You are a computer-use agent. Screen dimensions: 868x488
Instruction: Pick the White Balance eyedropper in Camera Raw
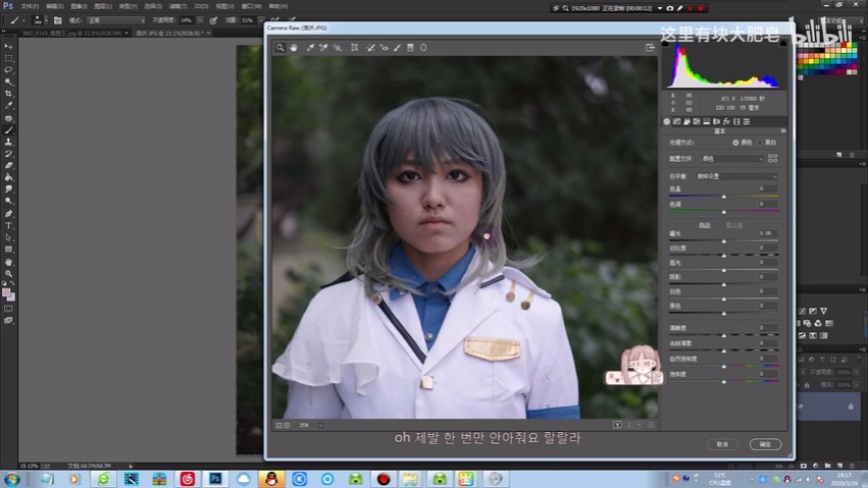pyautogui.click(x=310, y=47)
